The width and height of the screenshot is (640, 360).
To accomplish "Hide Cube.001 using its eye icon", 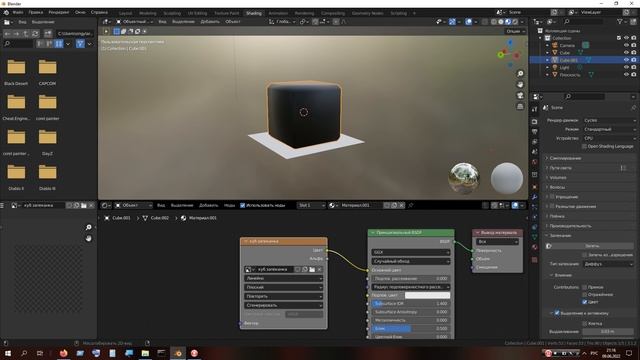I will click(626, 60).
